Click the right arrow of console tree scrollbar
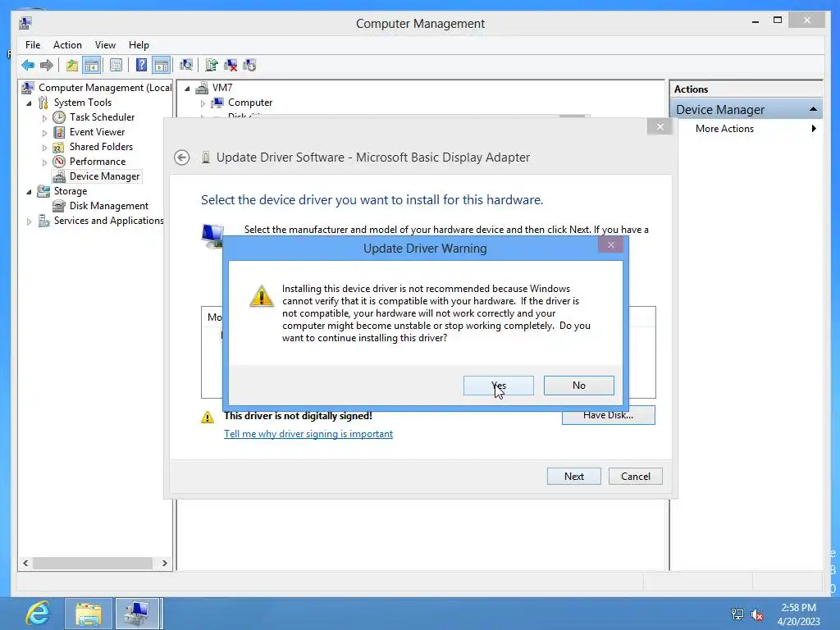Image resolution: width=840 pixels, height=630 pixels. [x=164, y=563]
